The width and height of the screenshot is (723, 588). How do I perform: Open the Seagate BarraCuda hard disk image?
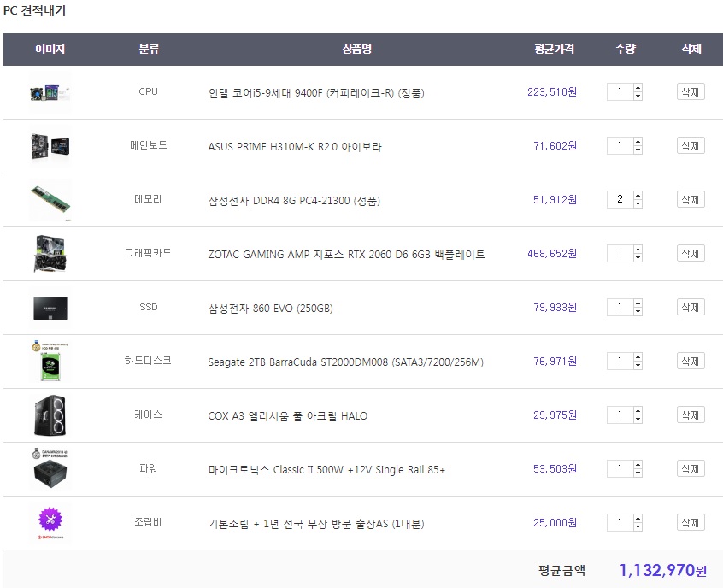tap(50, 362)
